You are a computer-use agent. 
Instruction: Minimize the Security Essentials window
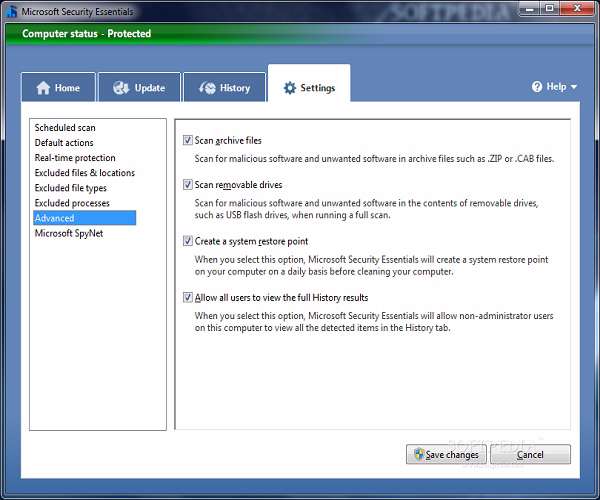tap(530, 8)
